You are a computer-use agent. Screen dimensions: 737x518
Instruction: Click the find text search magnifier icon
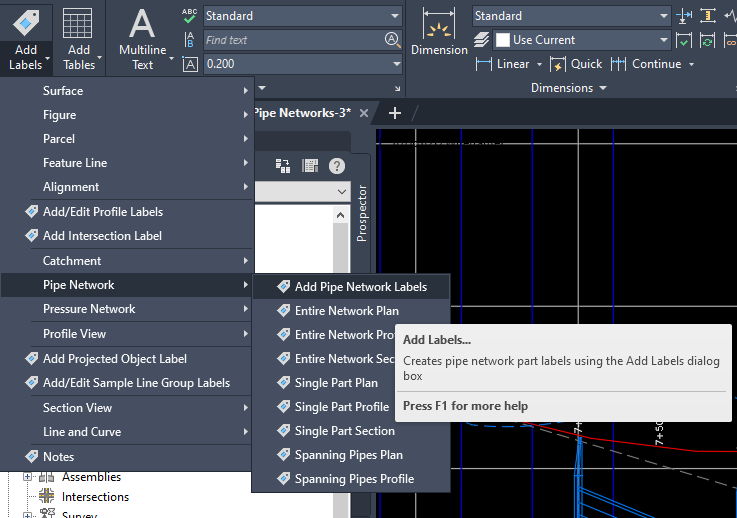coord(392,39)
